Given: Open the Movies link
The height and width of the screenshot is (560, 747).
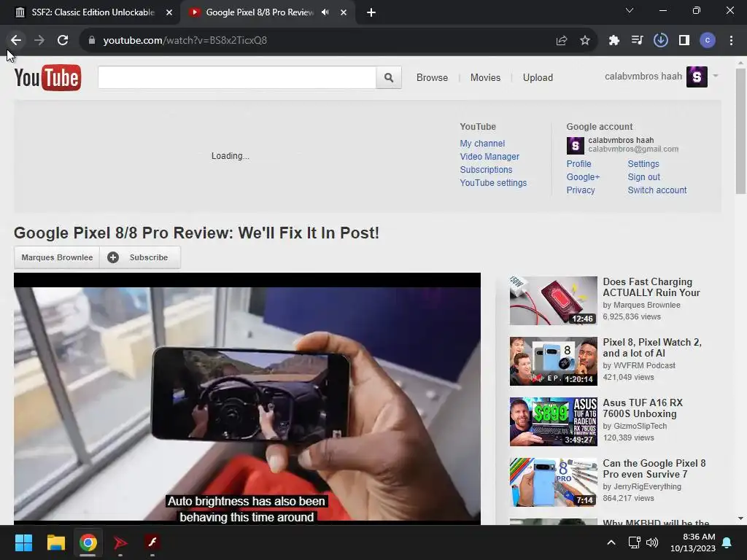Looking at the screenshot, I should [485, 77].
